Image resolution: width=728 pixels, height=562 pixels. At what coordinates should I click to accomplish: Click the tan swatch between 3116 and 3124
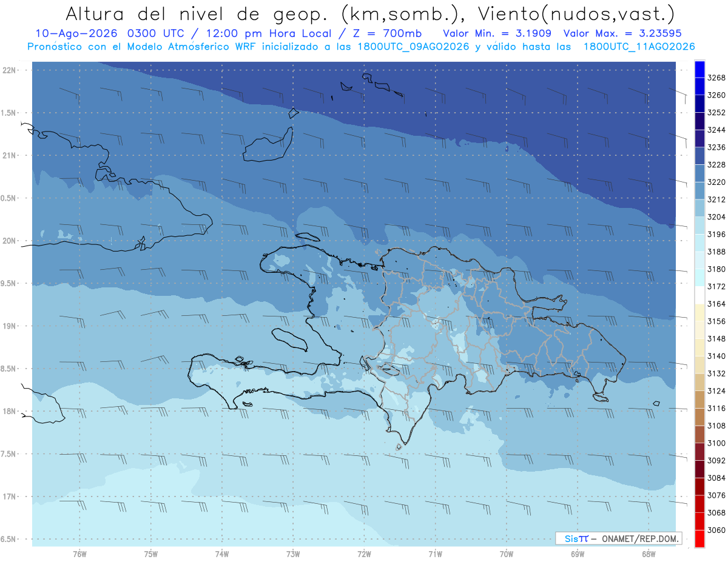coord(699,399)
